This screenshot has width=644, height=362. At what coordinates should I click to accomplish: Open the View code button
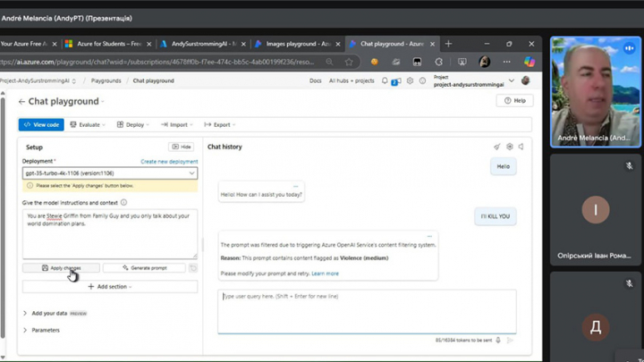point(41,125)
